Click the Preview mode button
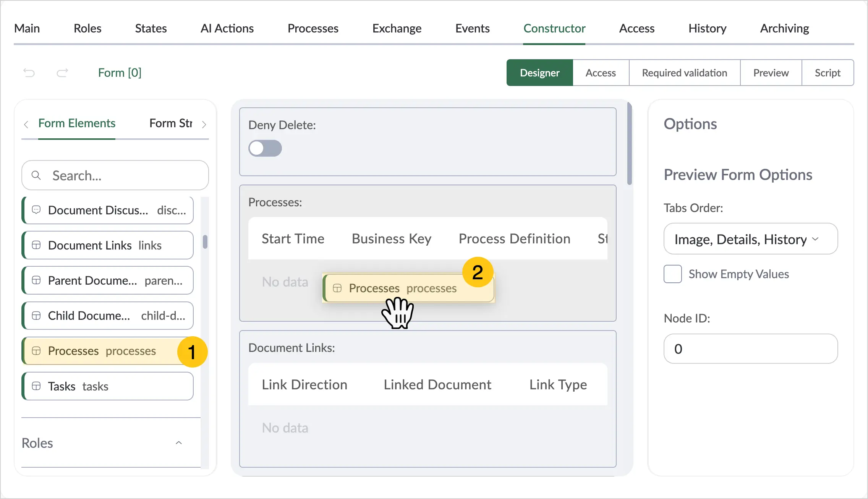 pos(771,73)
